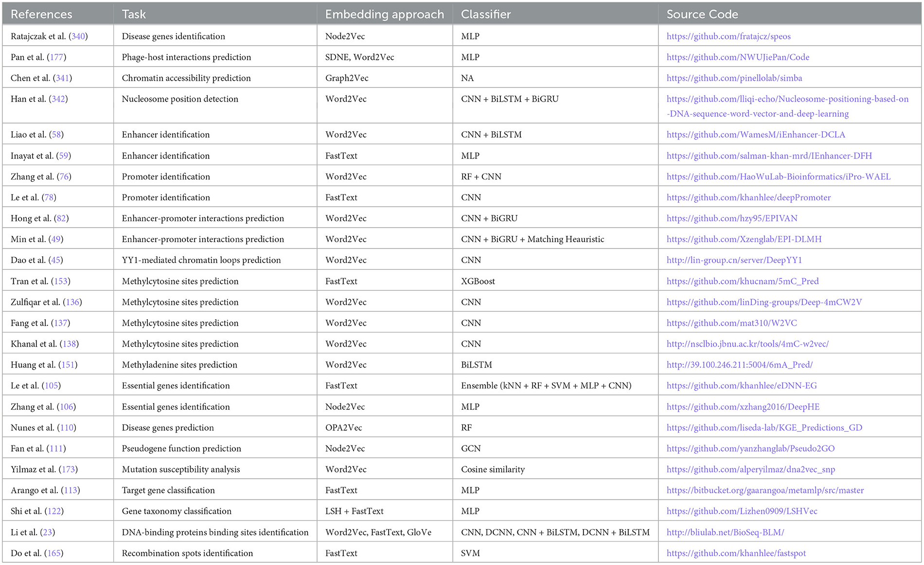Open the 39.100.246.211 6mA_Pred link
Image resolution: width=924 pixels, height=565 pixels.
click(x=739, y=365)
